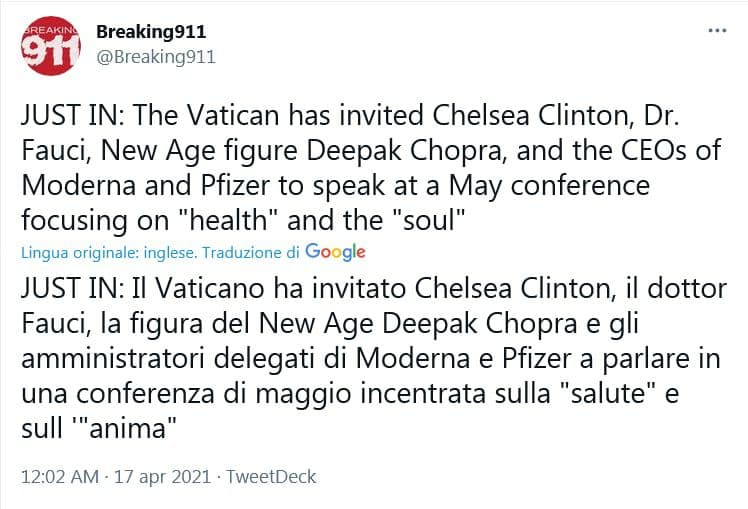Open the three-dot more options menu
Screen dimensions: 748x509
[716, 31]
